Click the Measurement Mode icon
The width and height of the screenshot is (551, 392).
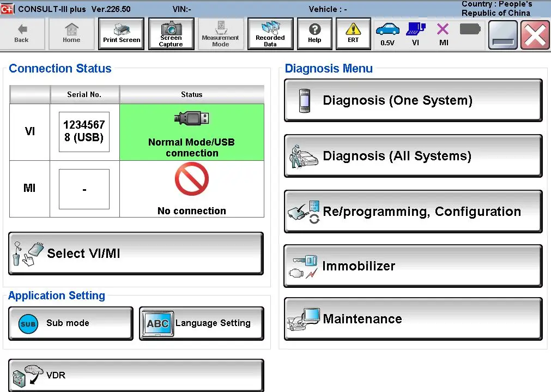point(221,33)
